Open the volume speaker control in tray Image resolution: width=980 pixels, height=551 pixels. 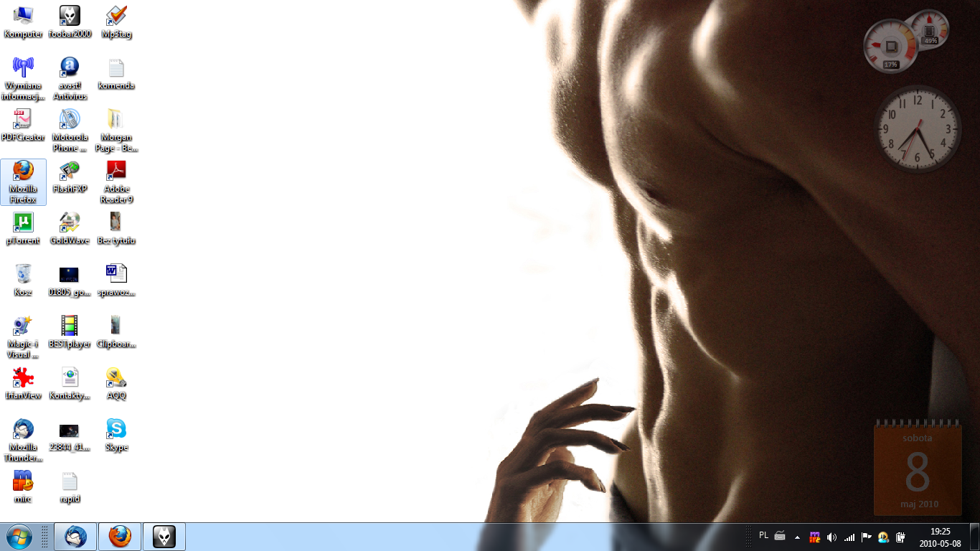tap(832, 537)
